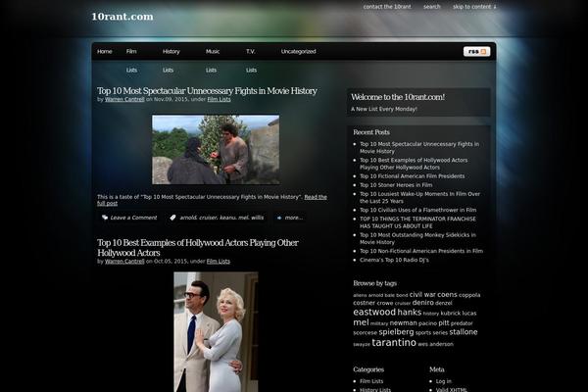Click the mel tag in the tag cloud
The height and width of the screenshot is (392, 588).
coord(361,322)
